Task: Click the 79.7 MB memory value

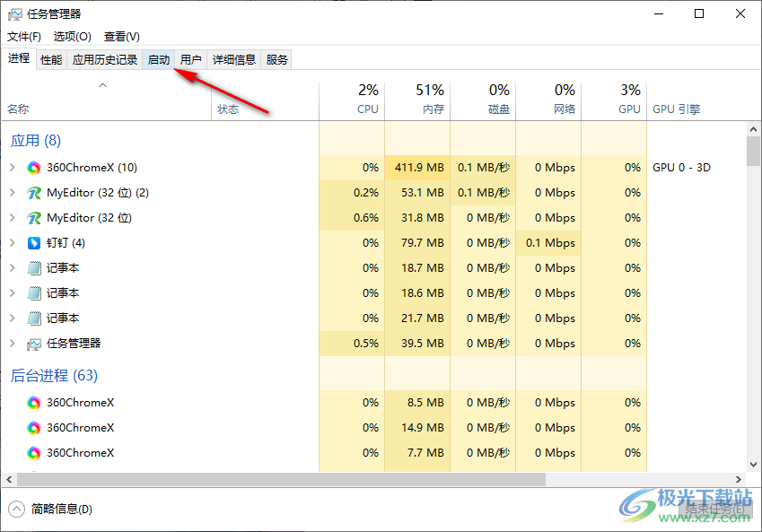Action: point(423,243)
